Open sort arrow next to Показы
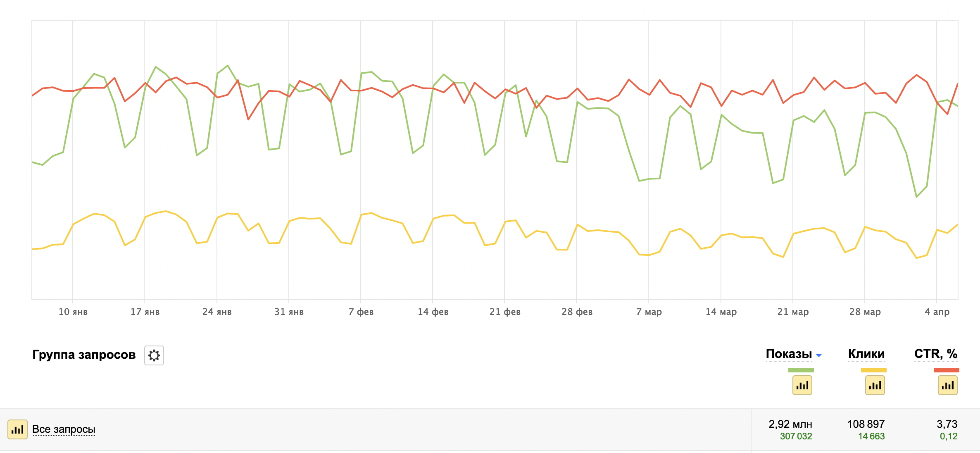Viewport: 980px width, 453px height. coord(819,355)
